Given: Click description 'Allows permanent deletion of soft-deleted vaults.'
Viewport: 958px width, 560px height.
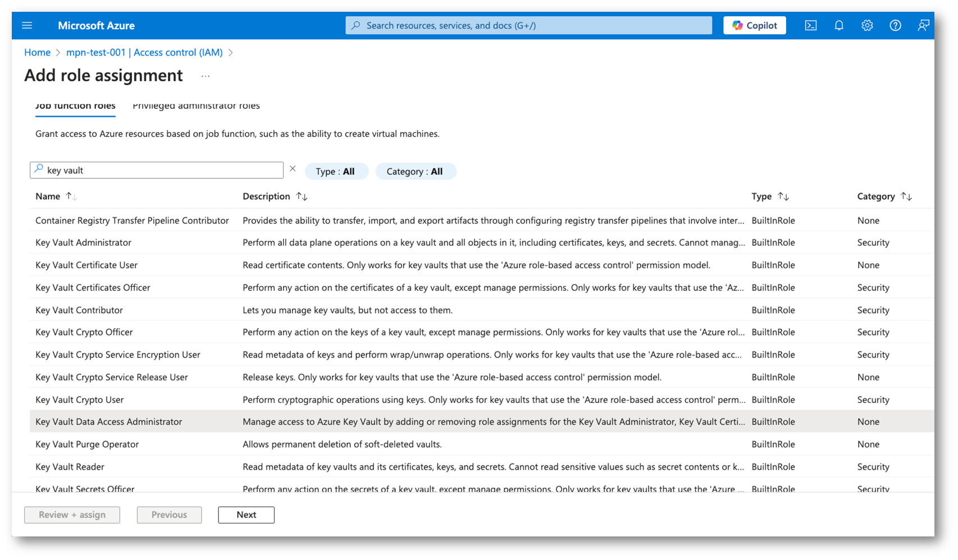Looking at the screenshot, I should (342, 444).
